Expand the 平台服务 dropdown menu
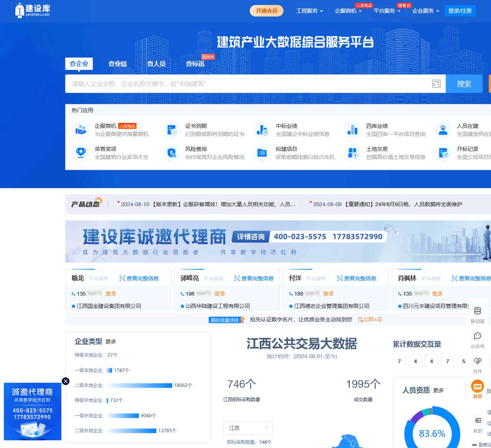Viewport: 491px width, 448px height. [x=387, y=11]
